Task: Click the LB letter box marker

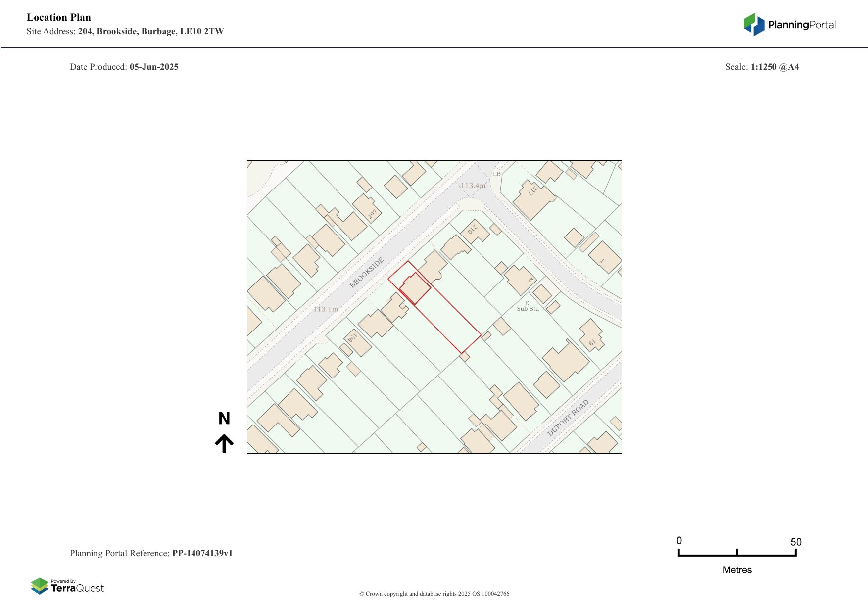Action: (x=497, y=174)
